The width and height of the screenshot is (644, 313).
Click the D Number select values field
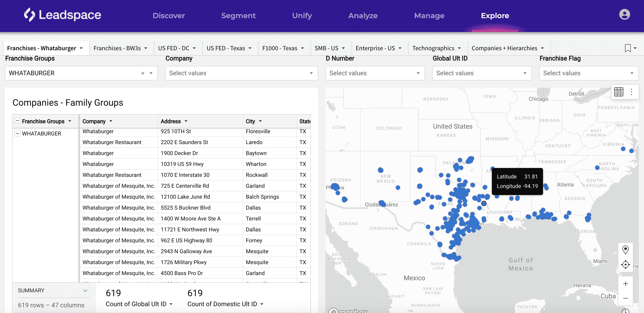[x=375, y=73]
